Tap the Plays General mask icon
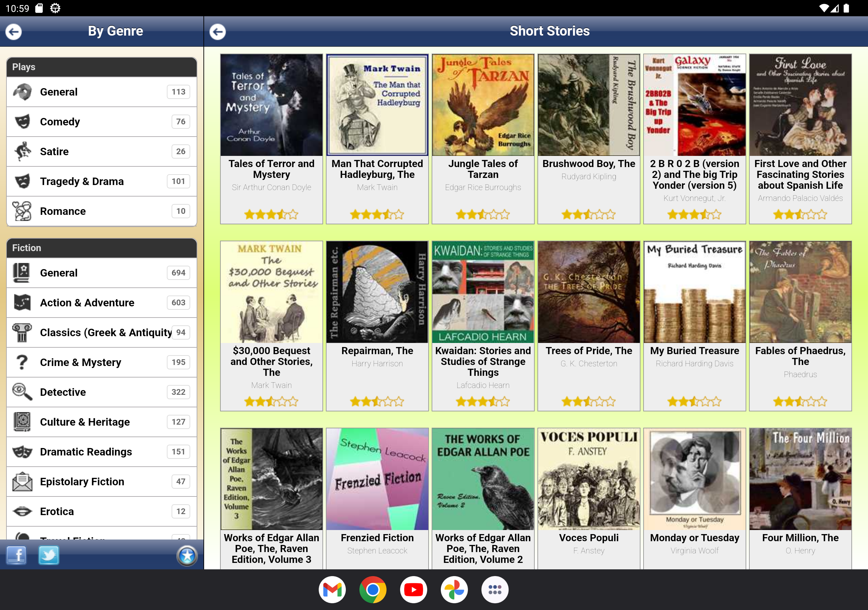 click(22, 92)
